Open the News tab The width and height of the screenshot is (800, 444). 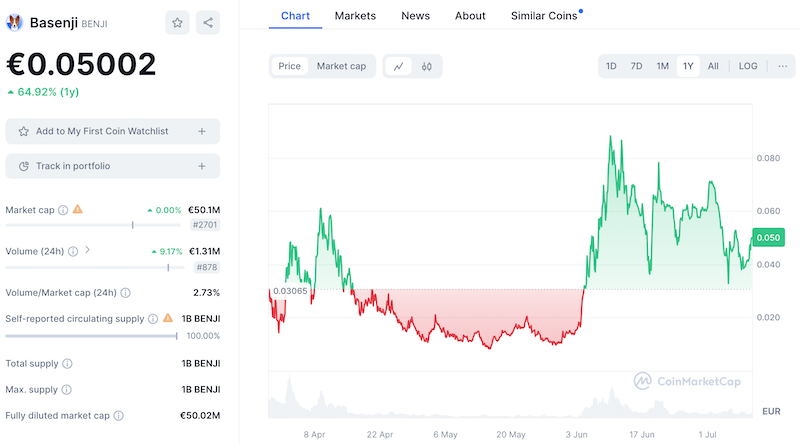coord(415,16)
